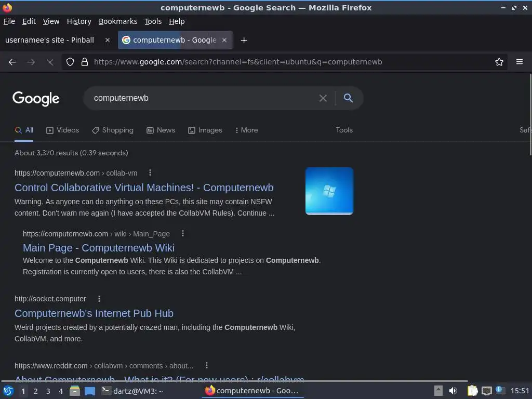Click the Google search input field

(204, 98)
